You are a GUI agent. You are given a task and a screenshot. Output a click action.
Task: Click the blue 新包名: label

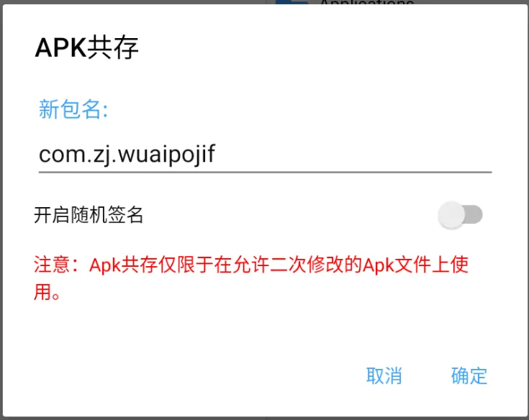(73, 109)
